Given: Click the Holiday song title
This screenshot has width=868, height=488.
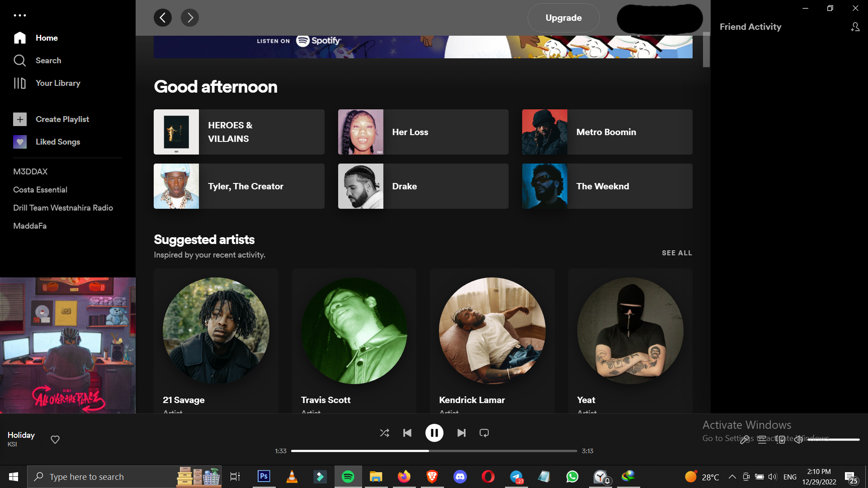Looking at the screenshot, I should click(x=21, y=435).
